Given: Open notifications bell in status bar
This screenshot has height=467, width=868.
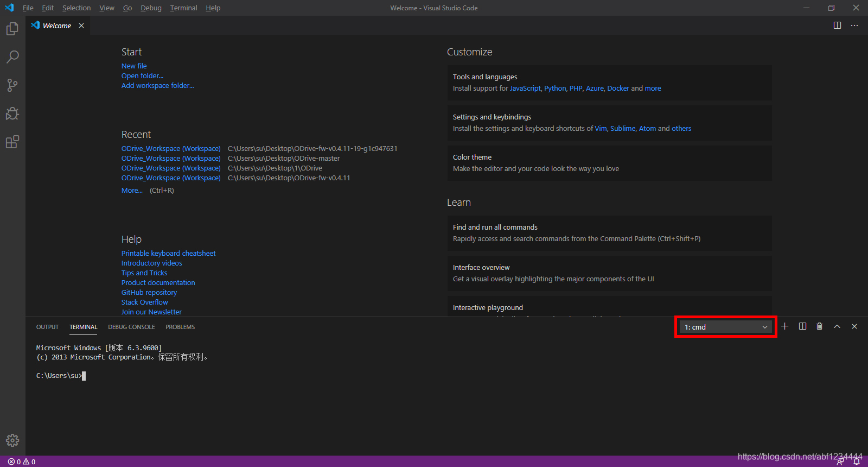Looking at the screenshot, I should coord(857,462).
